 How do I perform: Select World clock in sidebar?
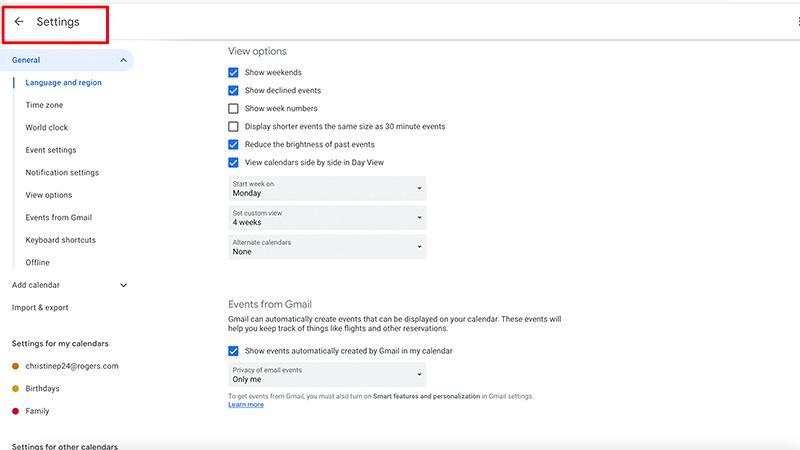(47, 128)
